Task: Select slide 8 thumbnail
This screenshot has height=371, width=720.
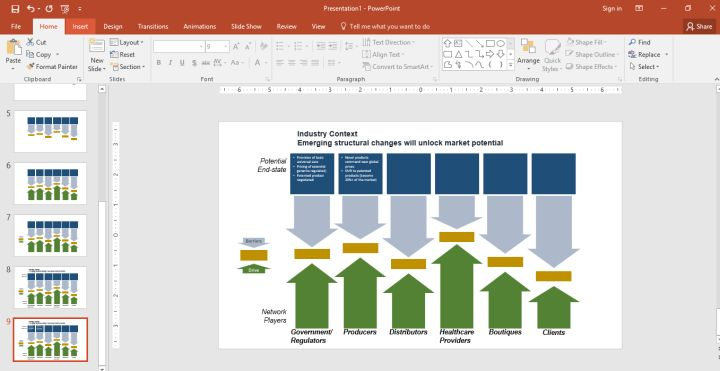Action: click(50, 287)
